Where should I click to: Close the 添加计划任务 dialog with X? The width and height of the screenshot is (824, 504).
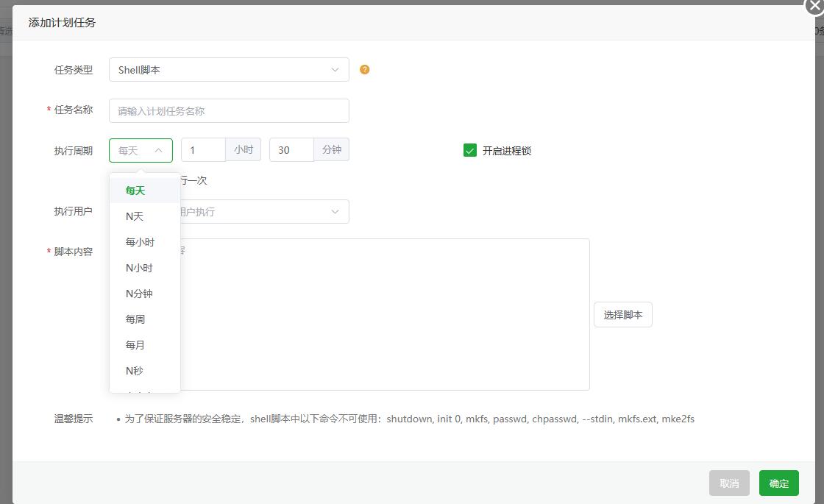coord(814,6)
